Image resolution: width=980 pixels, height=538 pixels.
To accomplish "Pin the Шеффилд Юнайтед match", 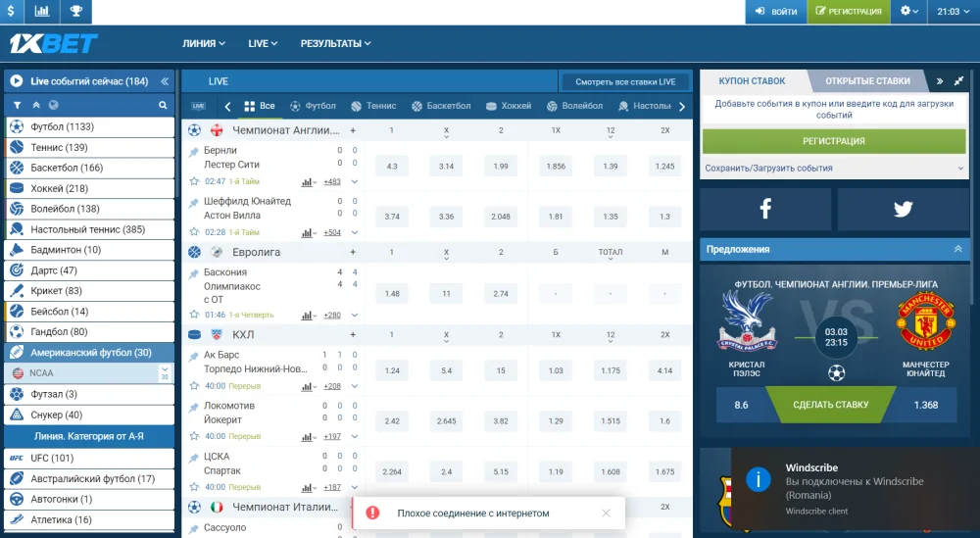I will click(193, 201).
